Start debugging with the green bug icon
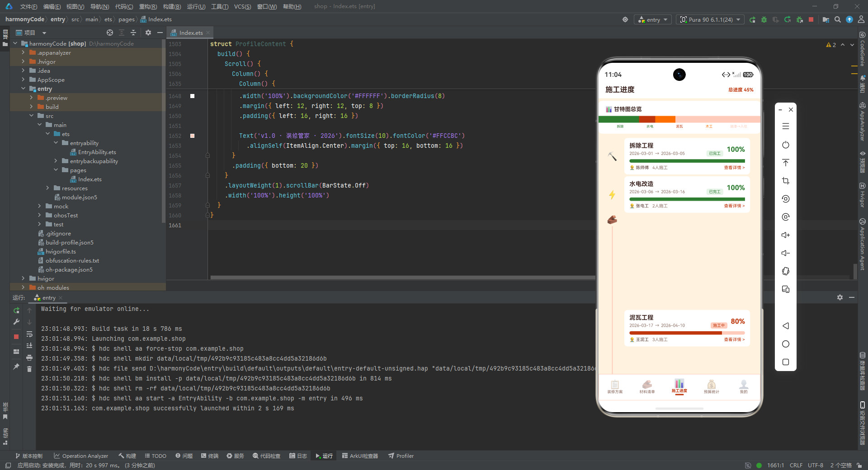 click(x=764, y=19)
